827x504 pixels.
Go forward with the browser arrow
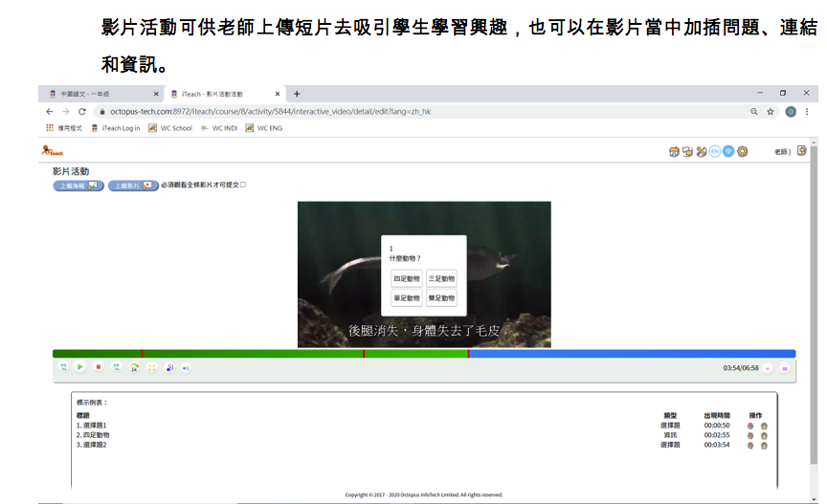click(x=66, y=112)
